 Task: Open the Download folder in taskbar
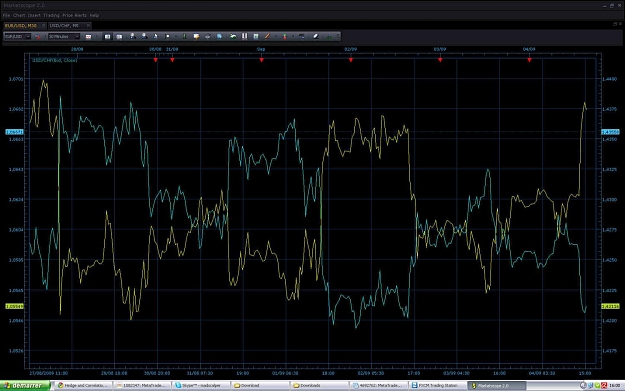click(x=260, y=385)
